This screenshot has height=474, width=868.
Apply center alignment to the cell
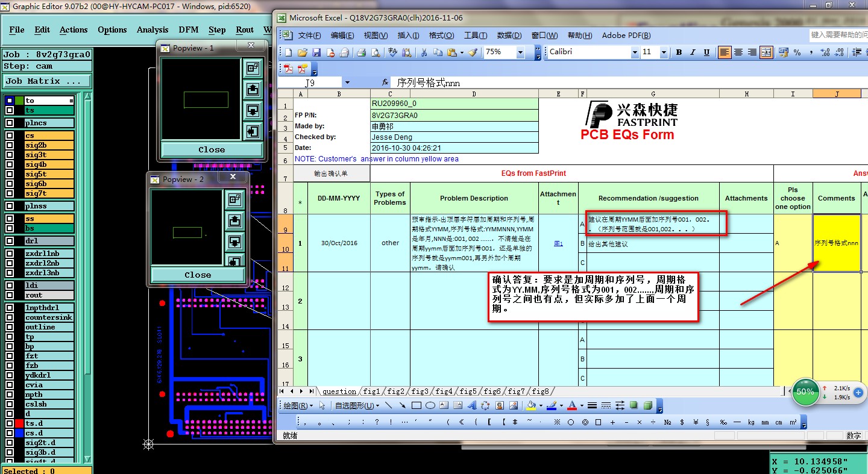coord(738,52)
